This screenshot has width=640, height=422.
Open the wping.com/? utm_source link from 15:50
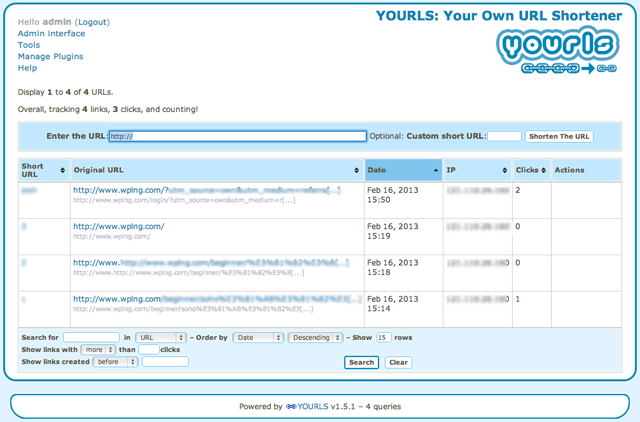pyautogui.click(x=207, y=190)
